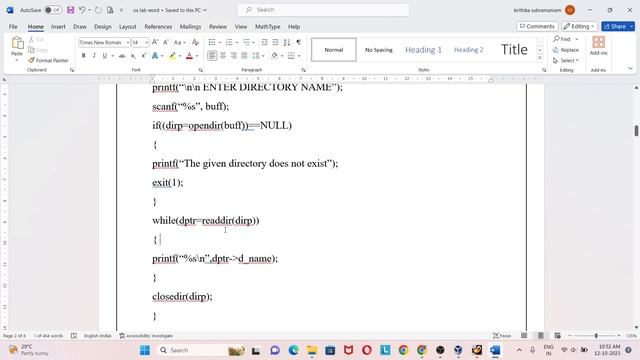The height and width of the screenshot is (360, 640).
Task: Toggle Underline formatting
Action: [x=104, y=56]
